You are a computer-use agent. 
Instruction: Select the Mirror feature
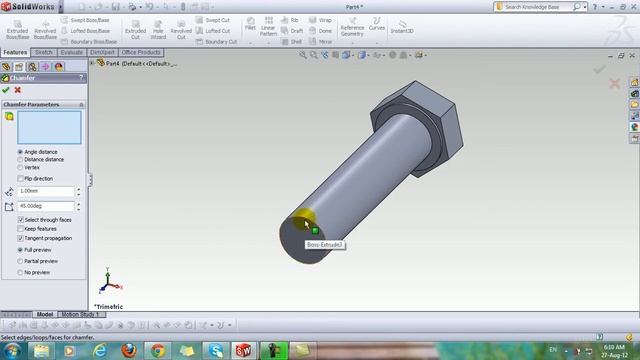[320, 42]
